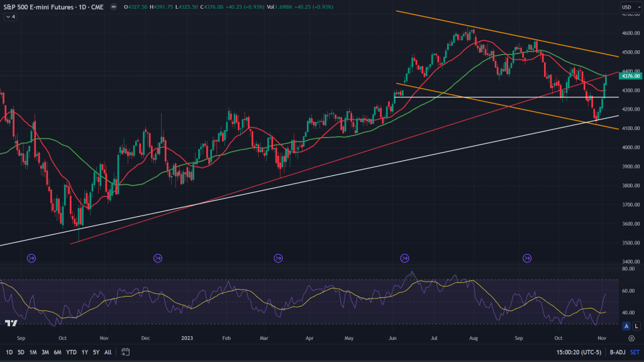Select the YTD time range
The image size is (644, 362).
(x=70, y=352)
